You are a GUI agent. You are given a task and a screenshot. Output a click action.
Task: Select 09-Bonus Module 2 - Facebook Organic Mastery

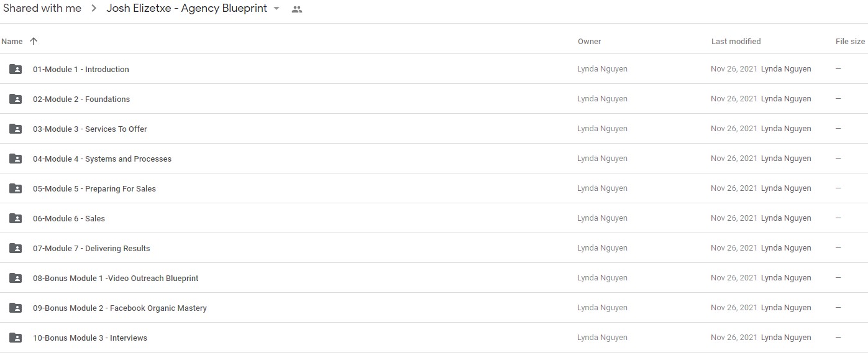pyautogui.click(x=120, y=308)
